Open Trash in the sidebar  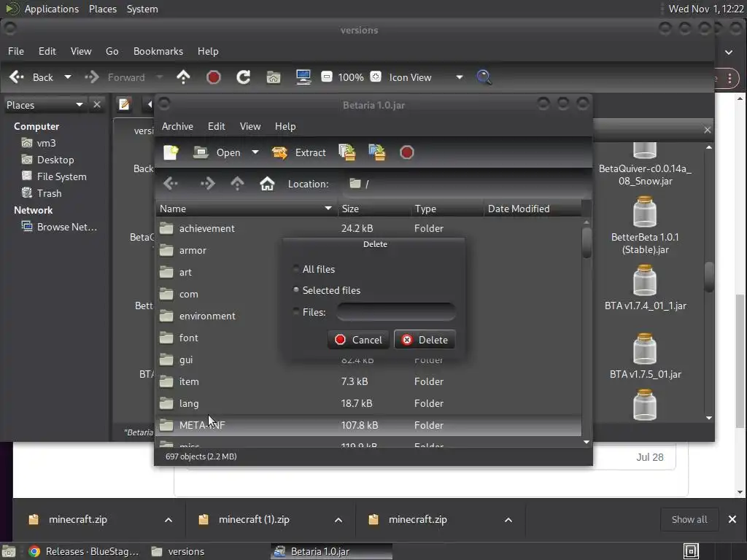click(x=42, y=193)
